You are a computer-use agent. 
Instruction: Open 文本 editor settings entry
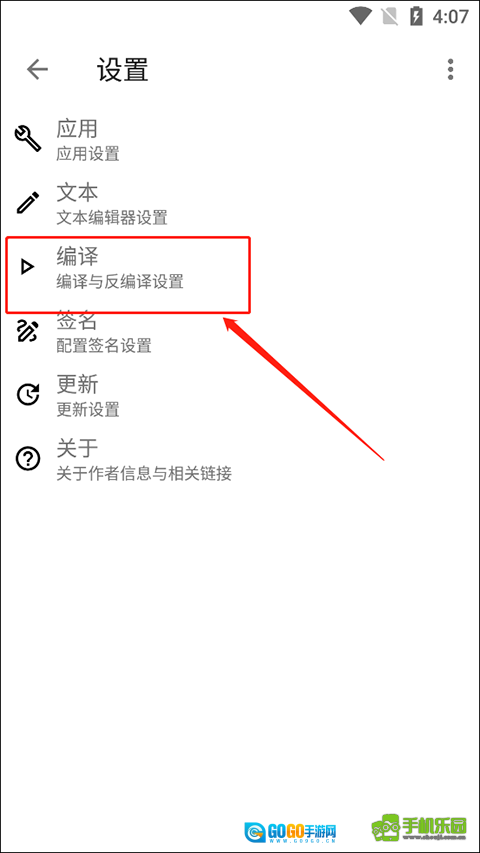240,202
